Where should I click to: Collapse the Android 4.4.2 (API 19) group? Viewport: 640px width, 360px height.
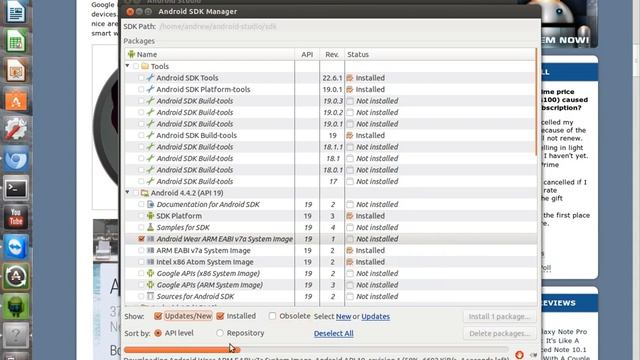[x=127, y=192]
